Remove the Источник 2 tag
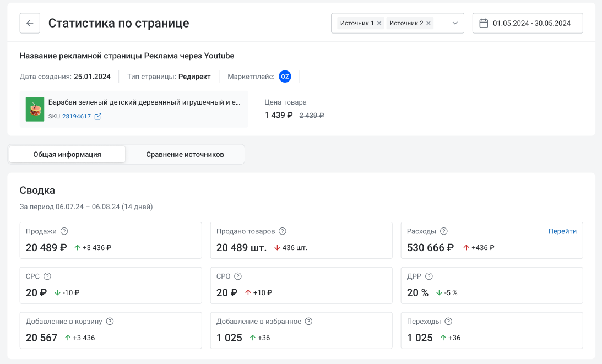 pyautogui.click(x=429, y=23)
